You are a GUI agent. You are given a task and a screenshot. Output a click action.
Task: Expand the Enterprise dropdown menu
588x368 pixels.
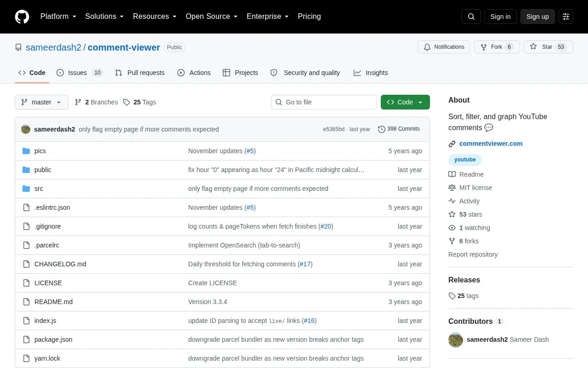(267, 17)
